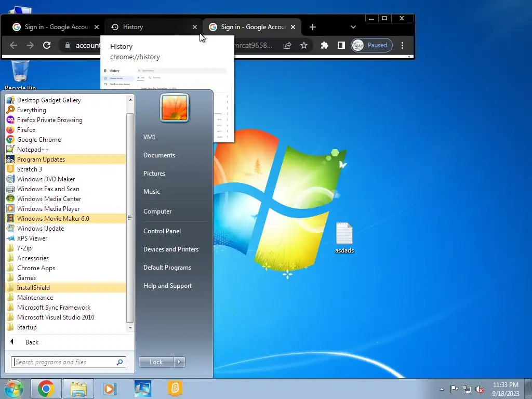Click Chrome's forward arrow

pyautogui.click(x=30, y=45)
